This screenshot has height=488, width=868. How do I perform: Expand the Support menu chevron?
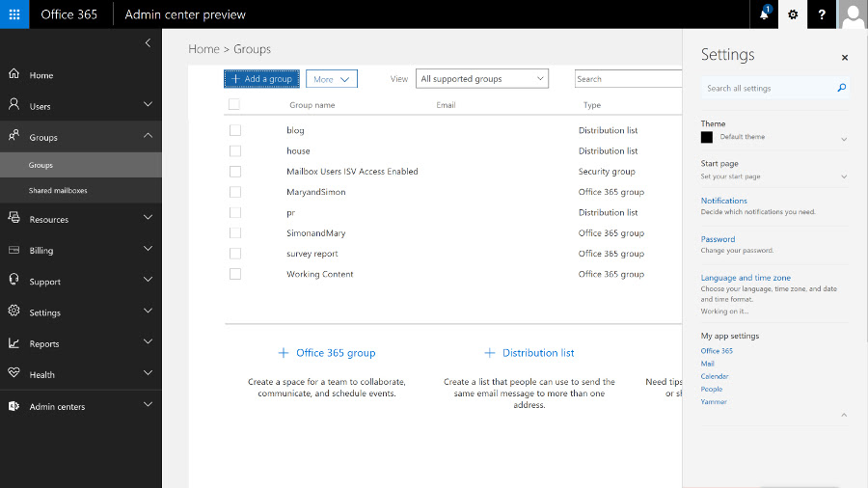(148, 280)
